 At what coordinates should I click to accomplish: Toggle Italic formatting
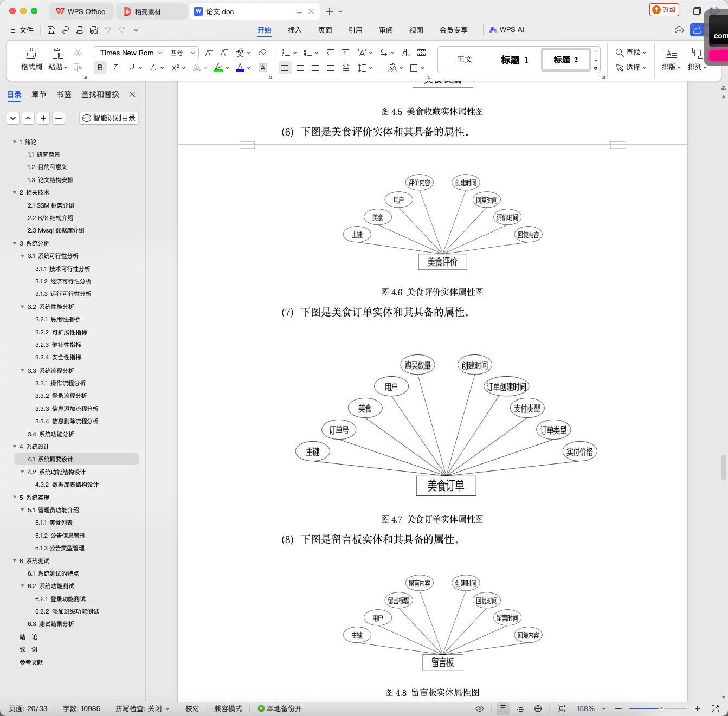click(x=115, y=68)
